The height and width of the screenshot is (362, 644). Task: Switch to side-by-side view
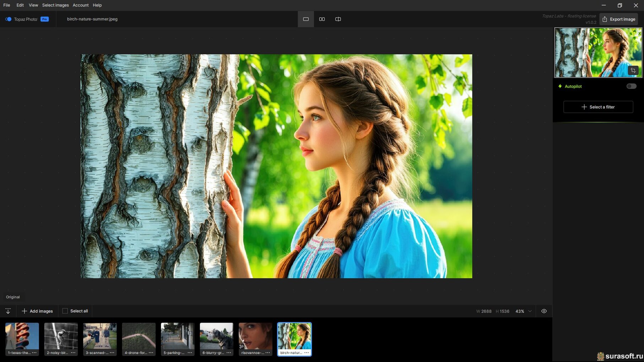click(x=322, y=19)
